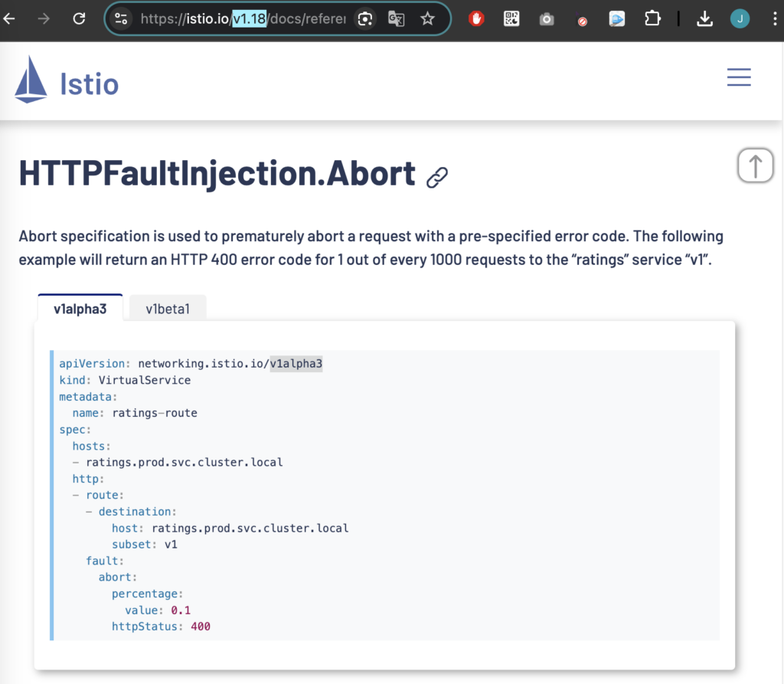Click the 'Abort specification' description paragraph

371,247
